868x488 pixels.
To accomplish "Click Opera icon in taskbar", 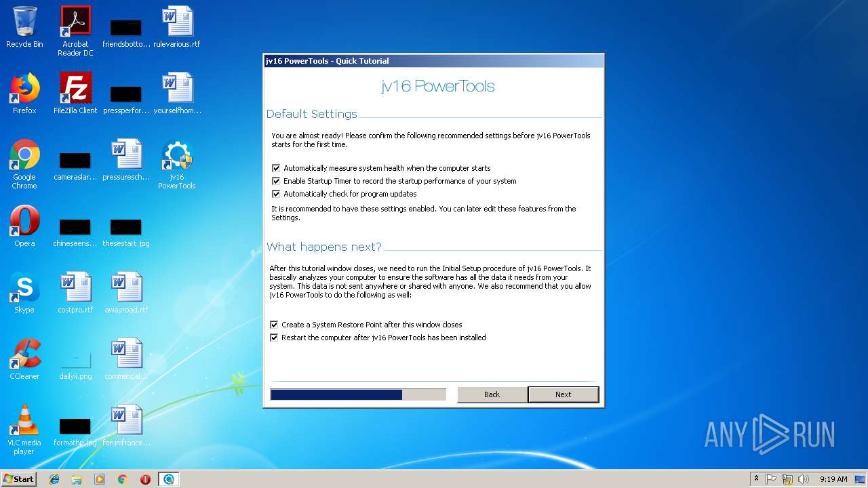I will tap(145, 479).
